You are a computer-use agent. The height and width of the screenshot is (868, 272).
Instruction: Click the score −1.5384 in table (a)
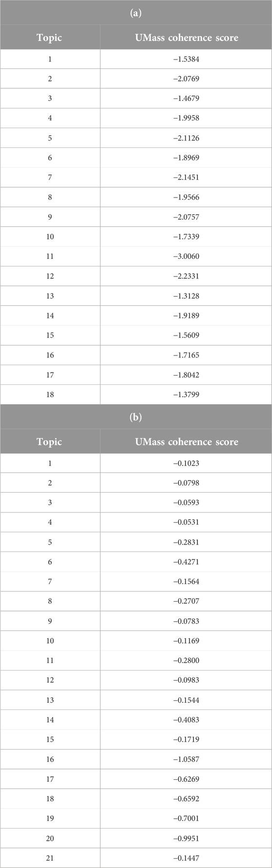pyautogui.click(x=186, y=59)
